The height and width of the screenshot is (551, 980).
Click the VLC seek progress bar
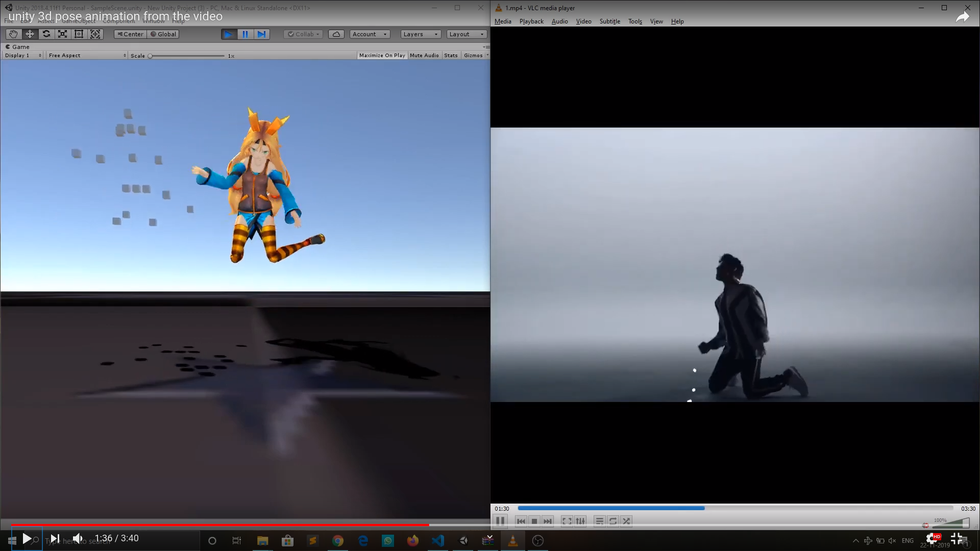(735, 508)
